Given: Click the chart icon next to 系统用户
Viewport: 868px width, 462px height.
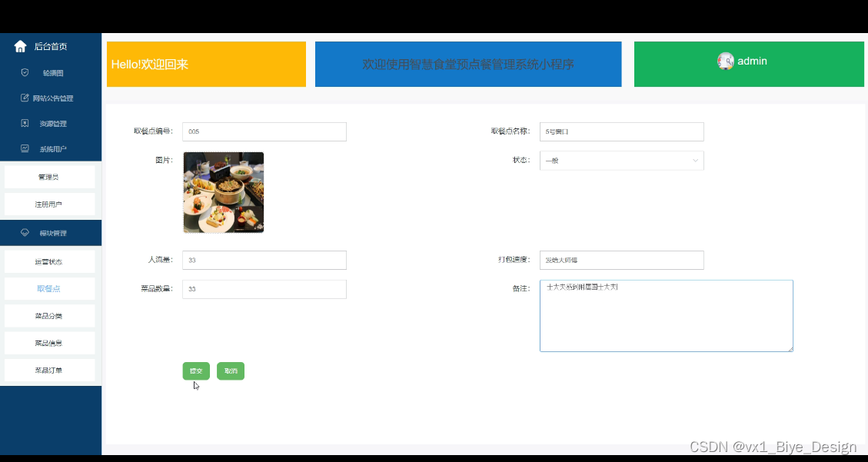Looking at the screenshot, I should [x=25, y=148].
